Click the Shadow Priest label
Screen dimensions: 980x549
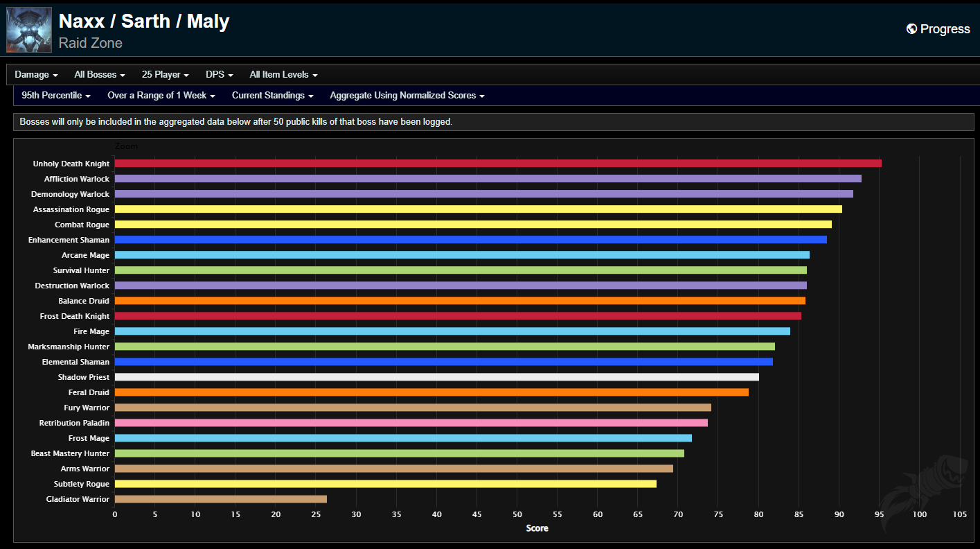click(x=83, y=377)
